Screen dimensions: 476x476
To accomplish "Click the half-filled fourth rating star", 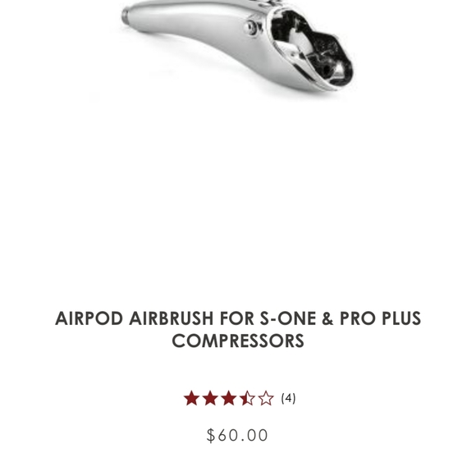I will point(247,398).
